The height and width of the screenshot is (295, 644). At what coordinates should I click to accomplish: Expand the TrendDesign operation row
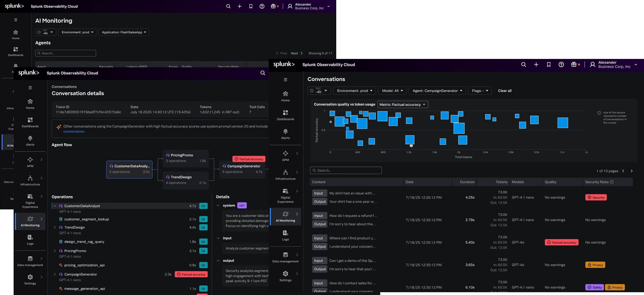pos(55,227)
